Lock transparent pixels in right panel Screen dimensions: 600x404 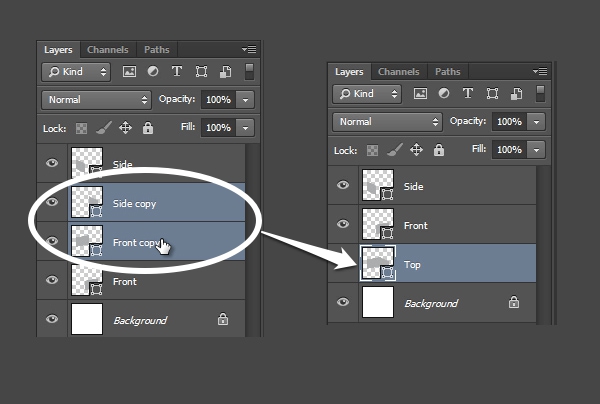click(x=372, y=150)
